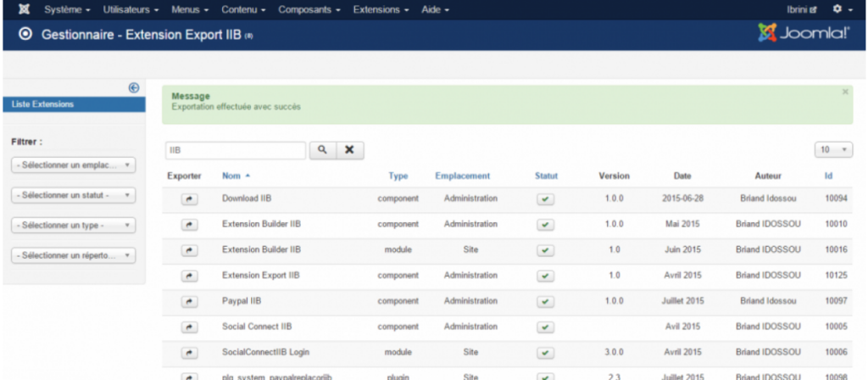This screenshot has width=868, height=380.
Task: Click the date cell 2015-06-28
Action: pos(682,198)
